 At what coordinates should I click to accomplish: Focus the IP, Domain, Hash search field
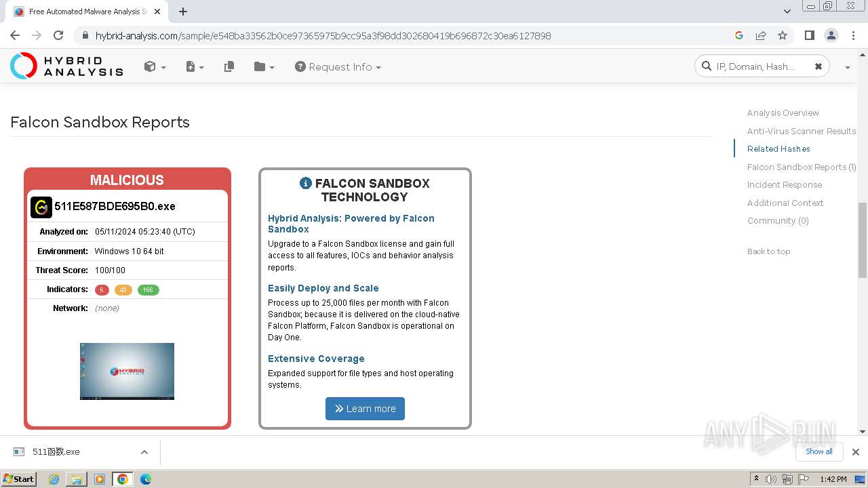tap(762, 66)
